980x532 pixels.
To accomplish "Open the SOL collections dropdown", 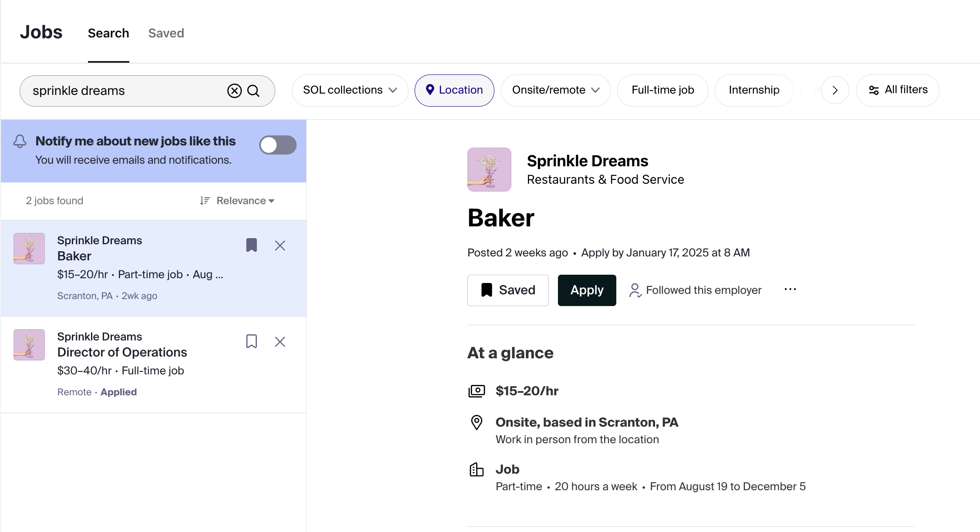I will tap(350, 90).
